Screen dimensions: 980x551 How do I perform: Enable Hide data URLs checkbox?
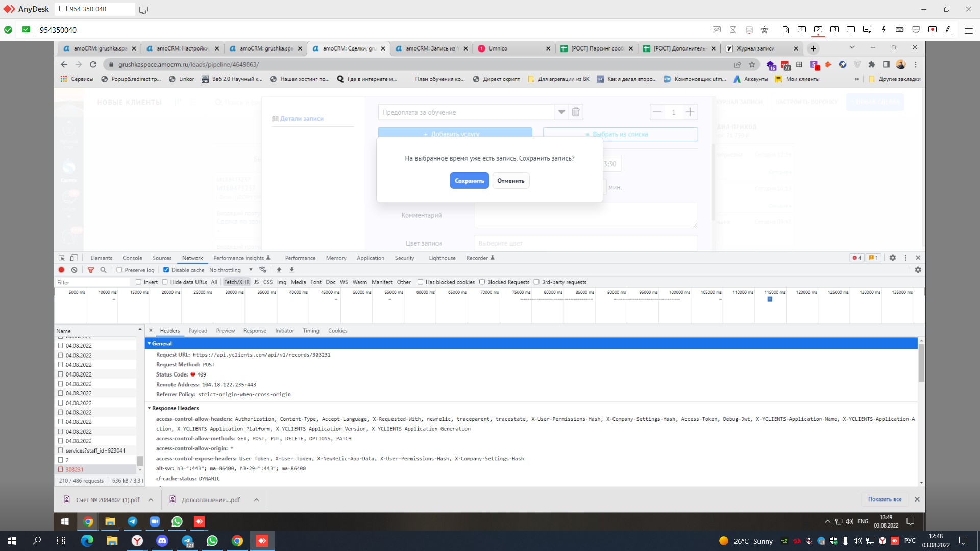pyautogui.click(x=165, y=282)
